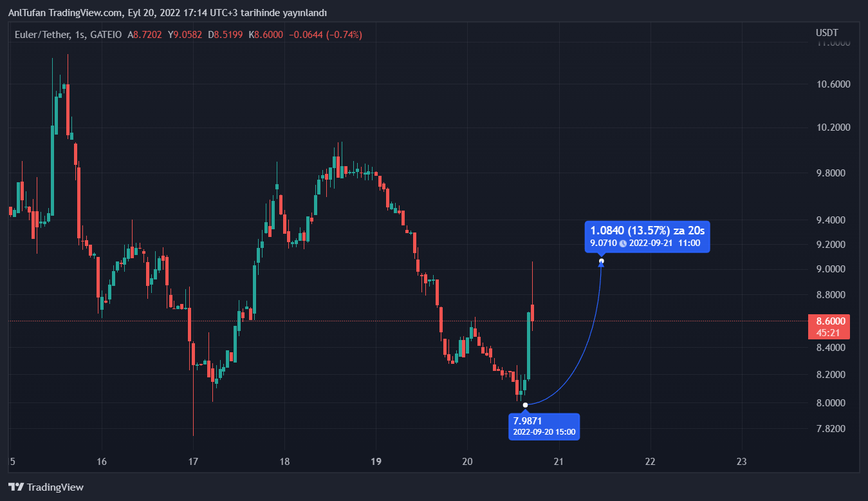The image size is (868, 501).
Task: Click the GATEIO exchange label
Action: click(106, 35)
